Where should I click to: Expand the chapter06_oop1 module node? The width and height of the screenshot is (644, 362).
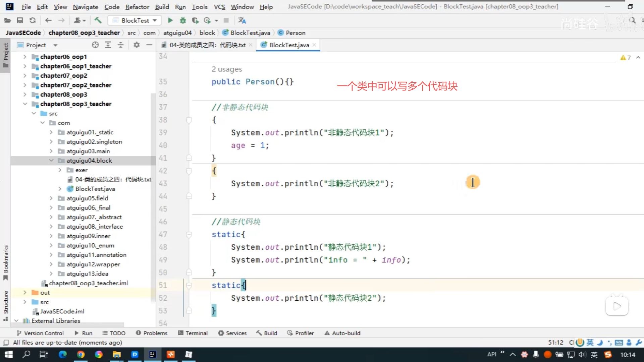(25, 57)
